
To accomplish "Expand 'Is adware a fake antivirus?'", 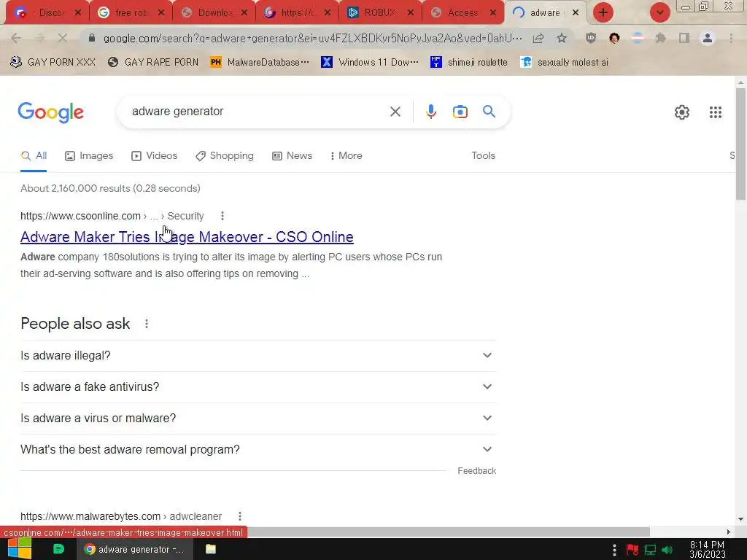I will click(258, 387).
